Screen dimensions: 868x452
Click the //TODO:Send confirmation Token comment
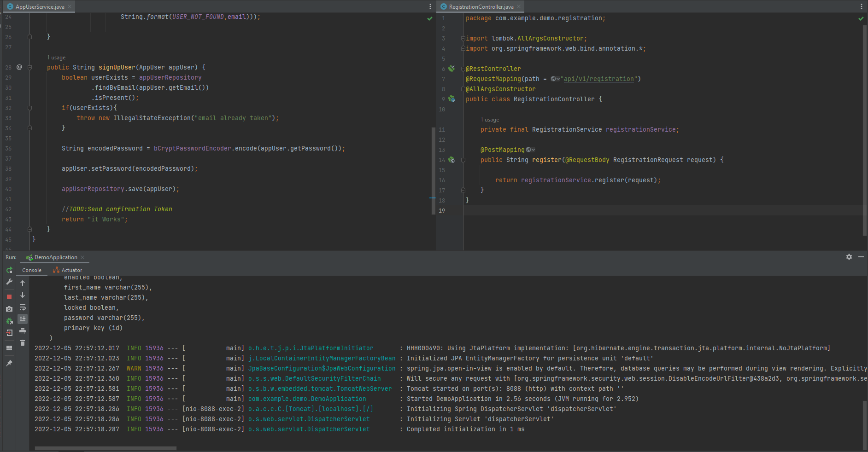[x=117, y=209]
